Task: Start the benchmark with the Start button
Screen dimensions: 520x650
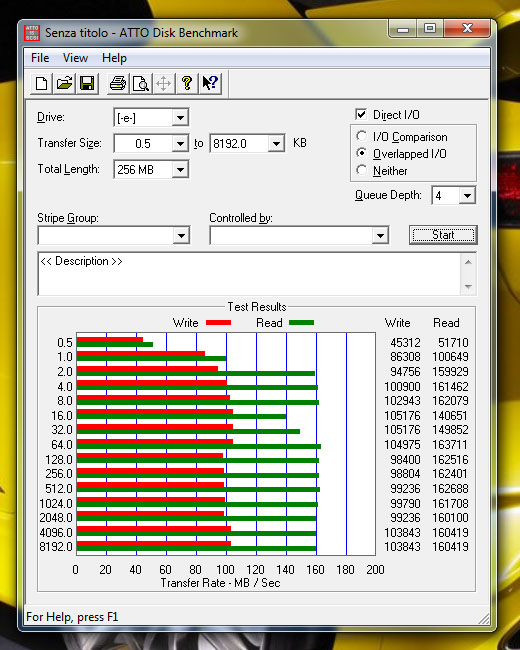Action: [443, 235]
